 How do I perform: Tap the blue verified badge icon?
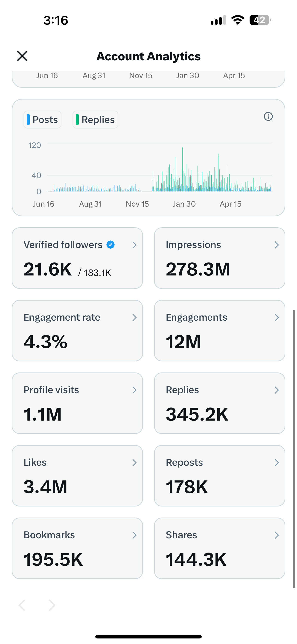click(x=111, y=245)
